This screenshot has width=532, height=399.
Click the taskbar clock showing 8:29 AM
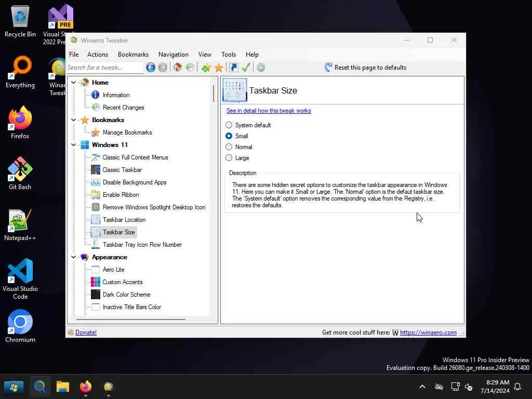[495, 387]
